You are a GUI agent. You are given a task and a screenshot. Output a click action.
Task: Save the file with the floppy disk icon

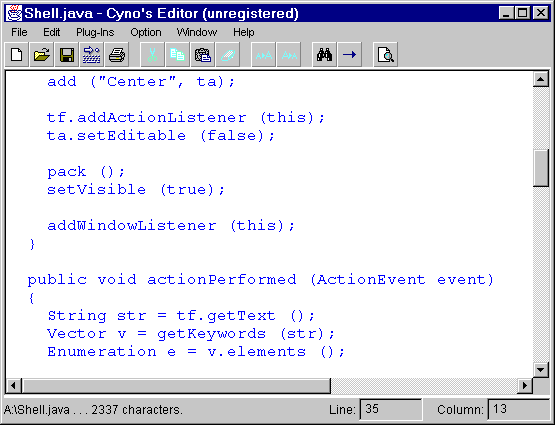[67, 55]
